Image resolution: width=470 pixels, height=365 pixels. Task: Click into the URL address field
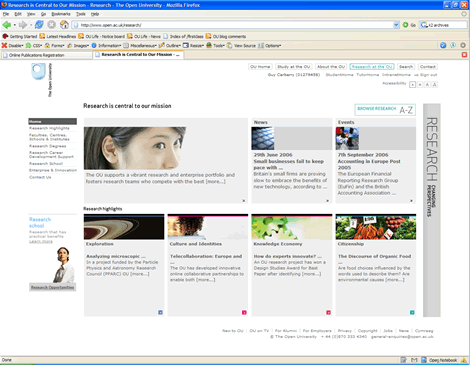tap(235, 25)
